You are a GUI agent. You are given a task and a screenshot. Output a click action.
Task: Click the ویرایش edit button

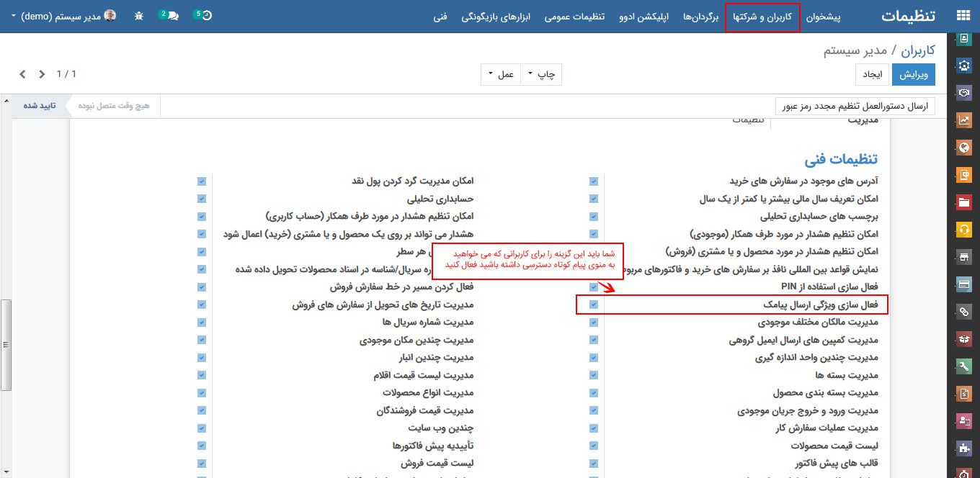click(914, 74)
